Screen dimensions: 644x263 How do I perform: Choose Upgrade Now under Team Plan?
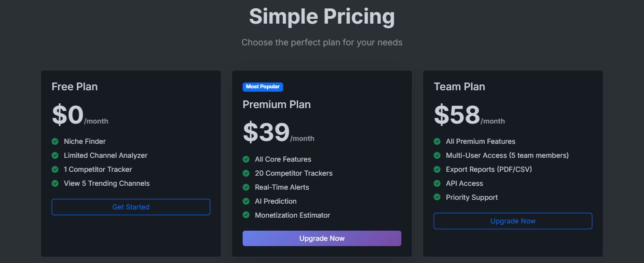513,221
